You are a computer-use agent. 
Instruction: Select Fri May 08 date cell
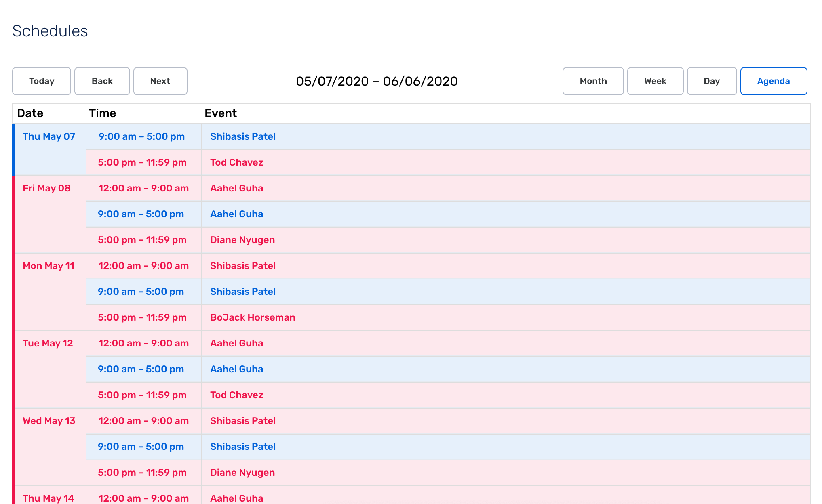pos(50,214)
